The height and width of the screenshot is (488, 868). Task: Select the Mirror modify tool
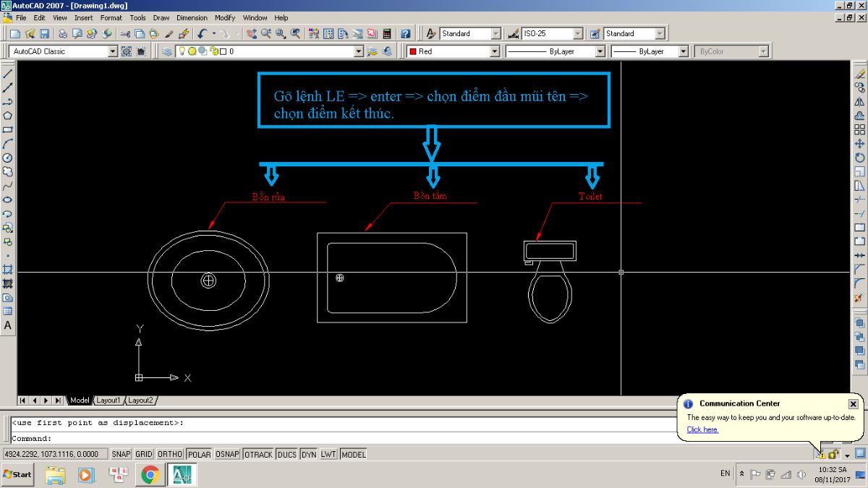(859, 101)
